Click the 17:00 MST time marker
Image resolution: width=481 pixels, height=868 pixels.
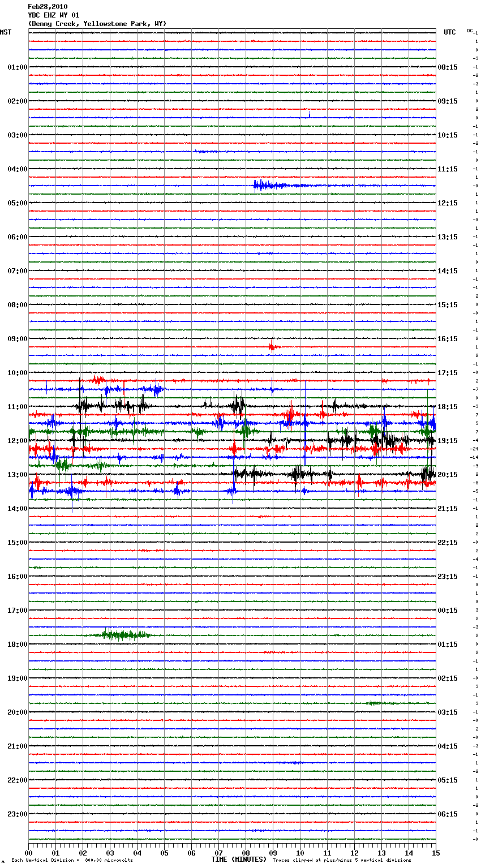click(17, 611)
